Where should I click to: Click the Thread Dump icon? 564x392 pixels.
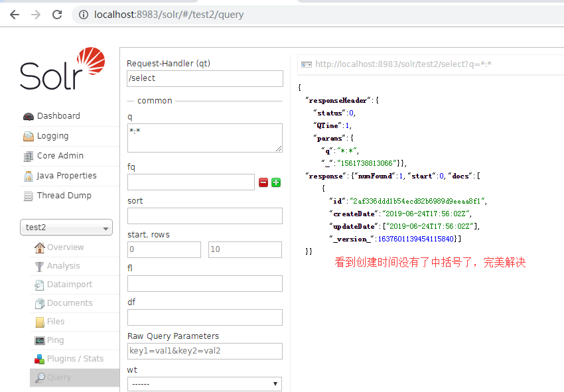[29, 196]
